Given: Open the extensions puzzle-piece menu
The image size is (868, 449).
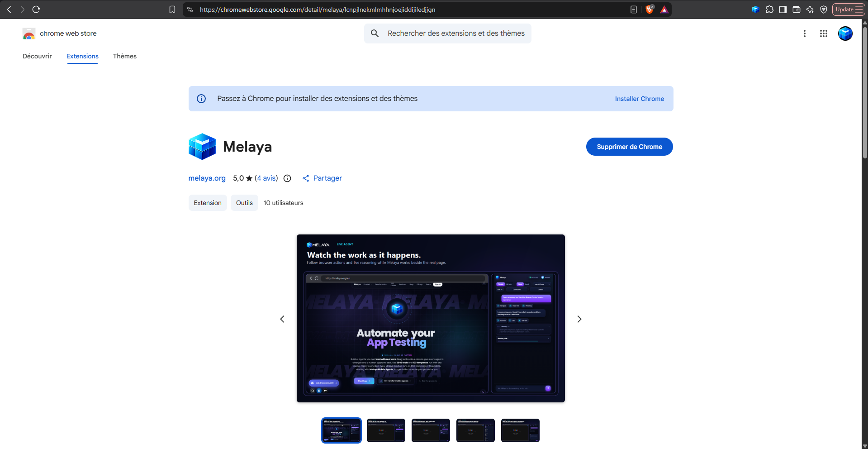Looking at the screenshot, I should coord(769,10).
